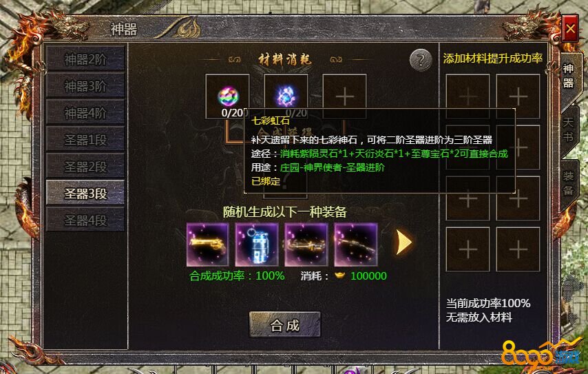
Task: Add material in bottom-left success rate slot
Action: pos(468,249)
